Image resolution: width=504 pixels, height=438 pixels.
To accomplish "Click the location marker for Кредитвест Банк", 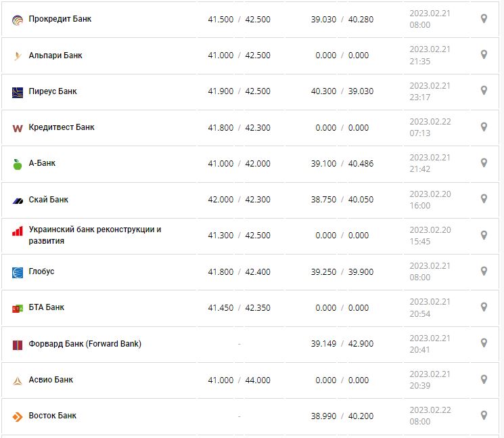I will 484,127.
